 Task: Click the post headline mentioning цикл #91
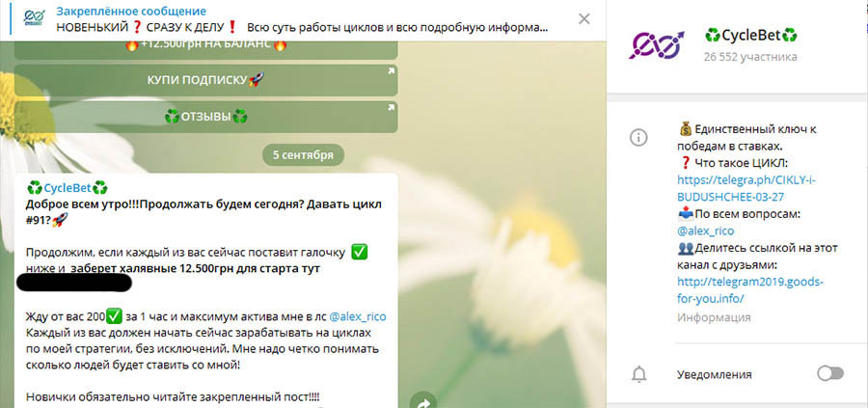203,212
